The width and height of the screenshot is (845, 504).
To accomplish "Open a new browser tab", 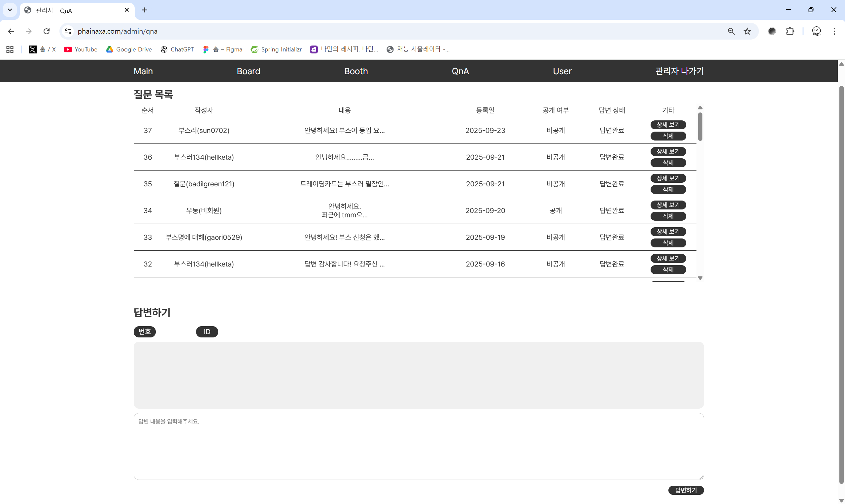I will coord(144,10).
